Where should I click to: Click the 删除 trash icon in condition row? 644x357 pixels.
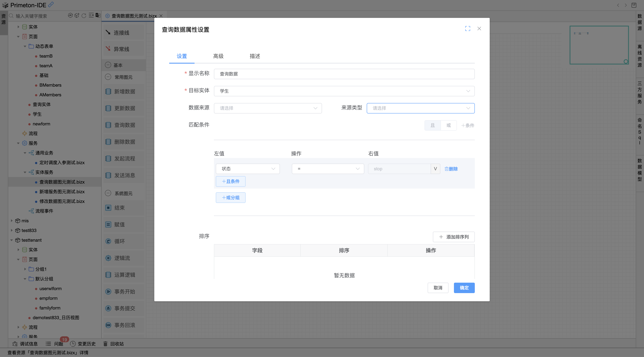point(446,169)
